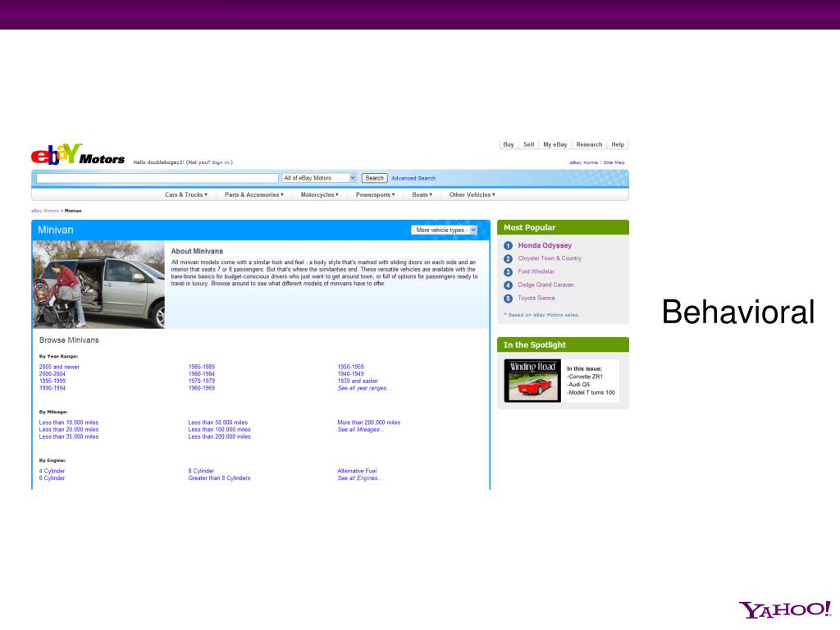The width and height of the screenshot is (840, 630).
Task: Go to eBay Home link
Action: [583, 162]
